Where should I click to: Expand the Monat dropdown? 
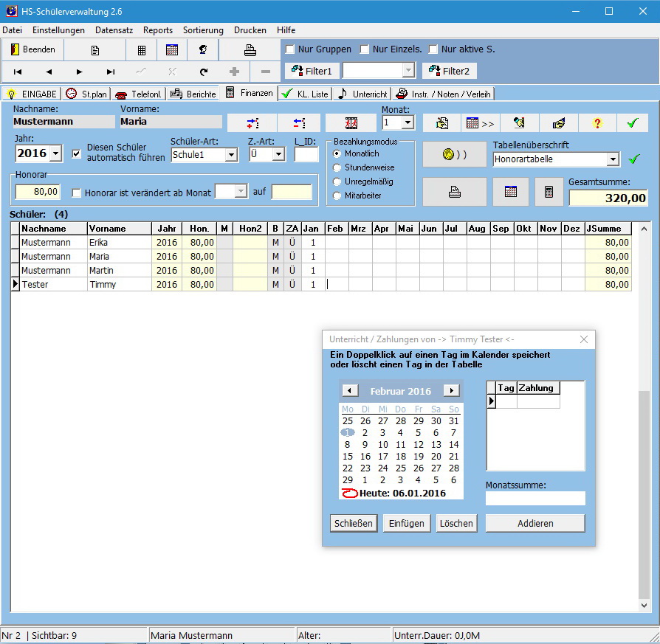[x=407, y=123]
